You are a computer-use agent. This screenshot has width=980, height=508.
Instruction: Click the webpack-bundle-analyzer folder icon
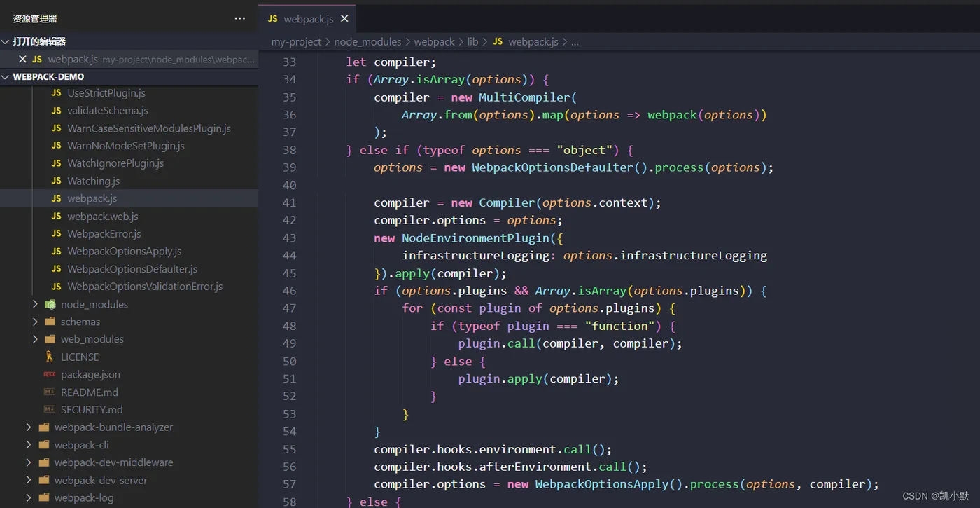pyautogui.click(x=43, y=427)
